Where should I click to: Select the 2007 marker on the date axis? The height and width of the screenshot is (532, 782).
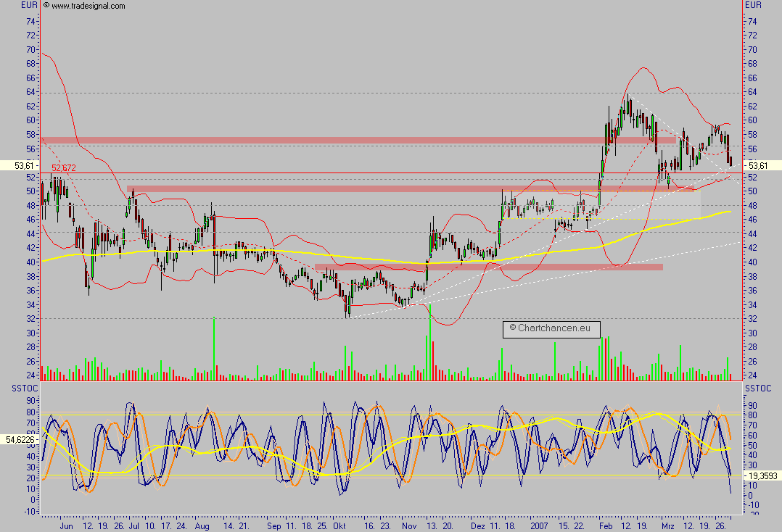tap(538, 524)
